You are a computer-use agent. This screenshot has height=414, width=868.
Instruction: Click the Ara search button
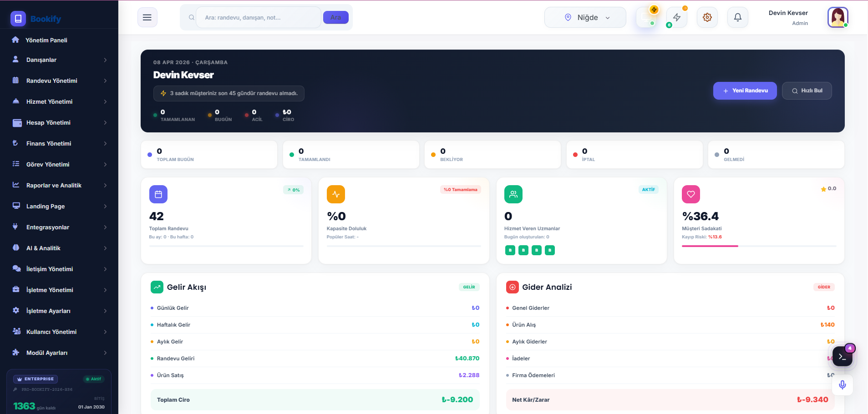coord(335,17)
